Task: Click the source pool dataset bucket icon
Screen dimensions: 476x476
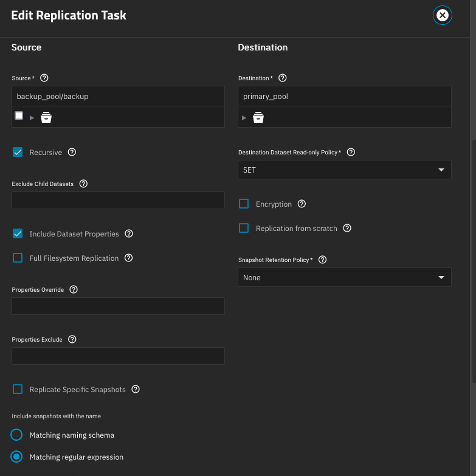Action: 46,117
